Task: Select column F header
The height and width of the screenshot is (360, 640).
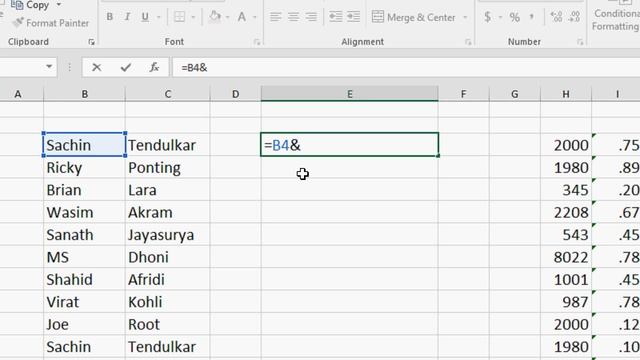Action: tap(463, 94)
